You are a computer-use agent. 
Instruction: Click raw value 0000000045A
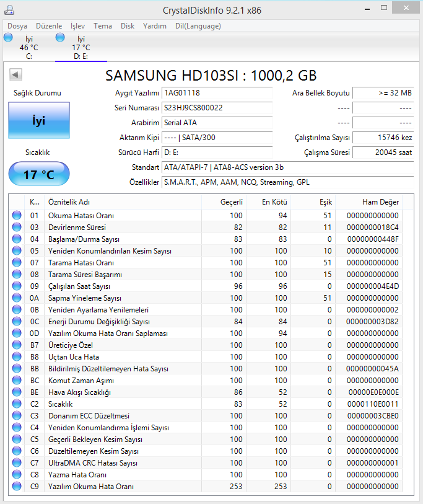pyautogui.click(x=373, y=369)
